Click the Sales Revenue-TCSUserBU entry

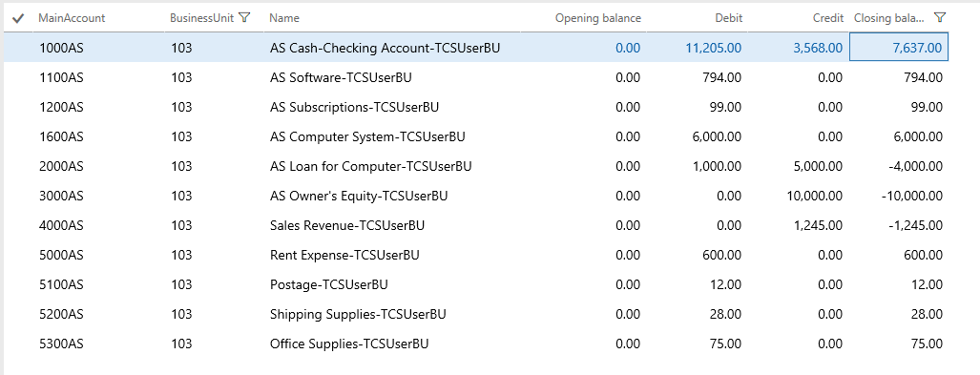tap(347, 225)
